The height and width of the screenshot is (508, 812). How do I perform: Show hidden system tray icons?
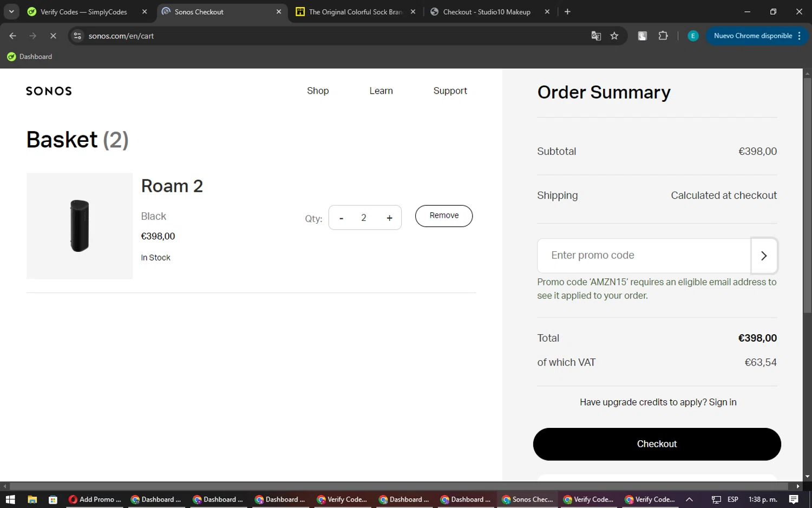(689, 499)
